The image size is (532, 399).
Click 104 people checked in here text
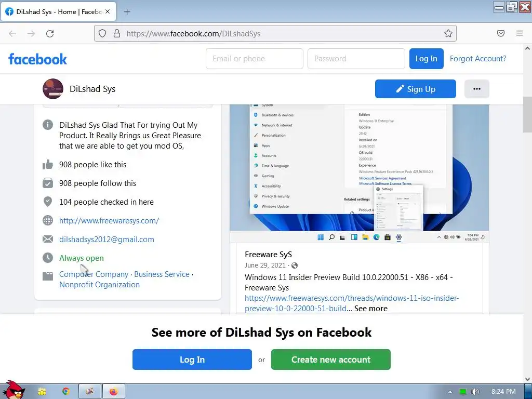[107, 202]
